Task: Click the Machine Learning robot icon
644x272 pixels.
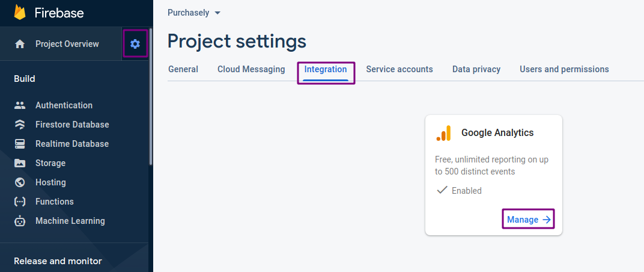Action: (20, 221)
